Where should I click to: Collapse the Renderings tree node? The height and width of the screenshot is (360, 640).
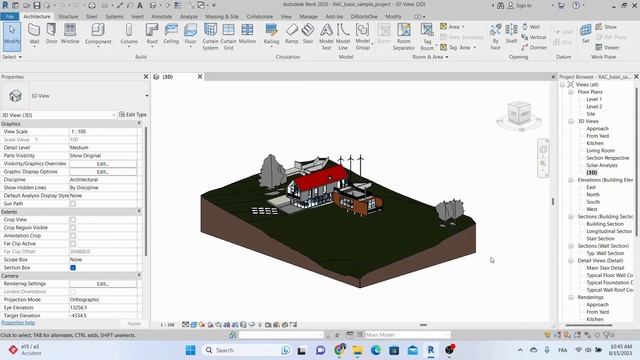click(x=571, y=297)
